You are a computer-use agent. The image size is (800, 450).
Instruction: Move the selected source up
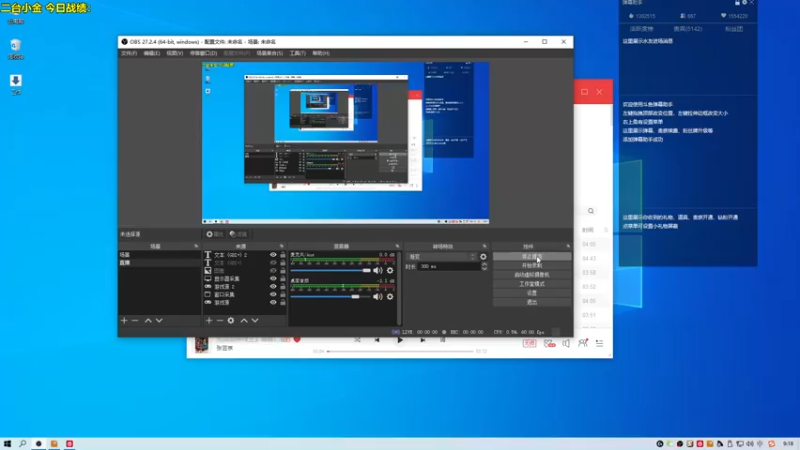click(x=244, y=320)
